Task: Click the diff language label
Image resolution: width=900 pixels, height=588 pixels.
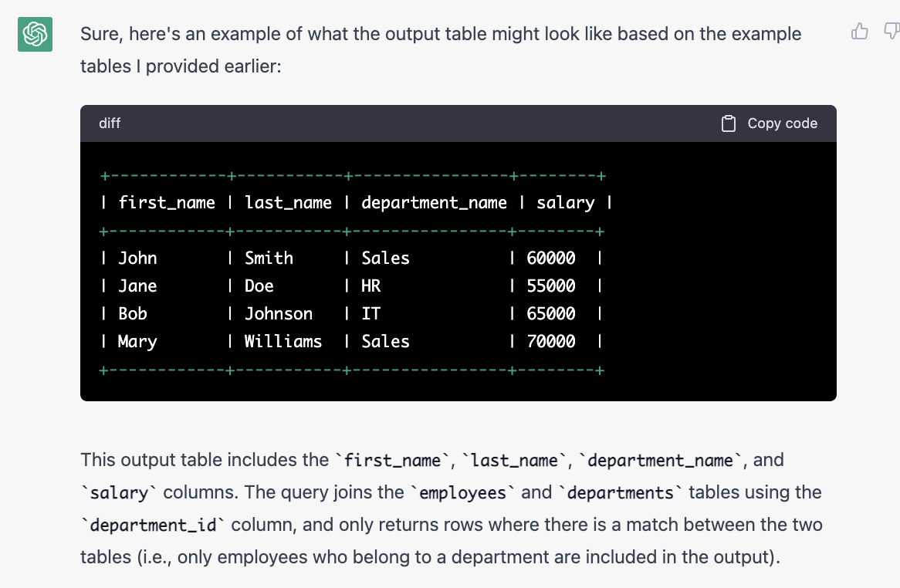Action: coord(110,123)
